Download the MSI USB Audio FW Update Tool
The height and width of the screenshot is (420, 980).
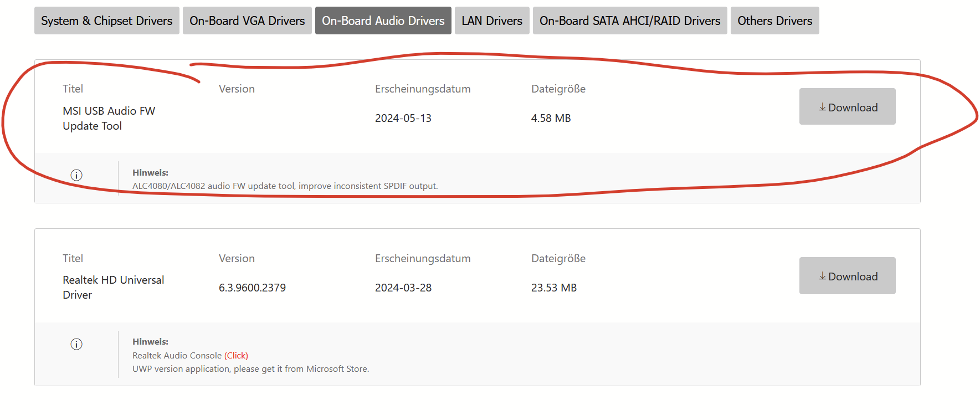click(x=848, y=106)
